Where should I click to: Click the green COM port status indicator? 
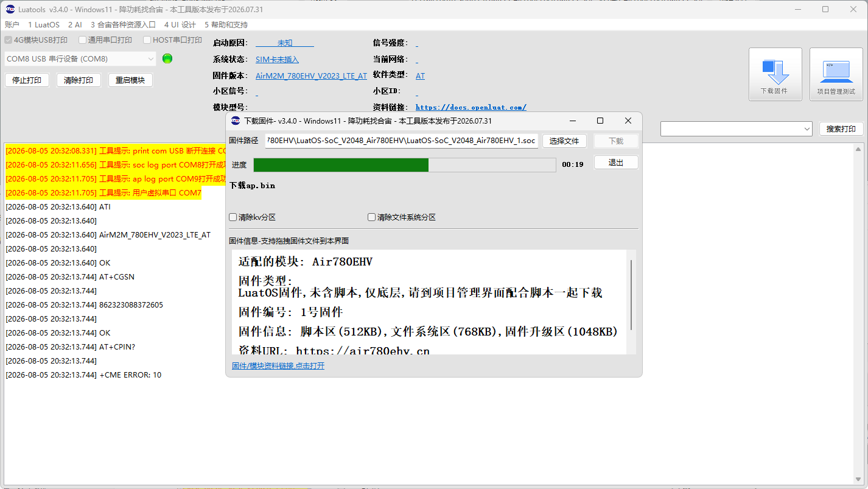pos(167,58)
